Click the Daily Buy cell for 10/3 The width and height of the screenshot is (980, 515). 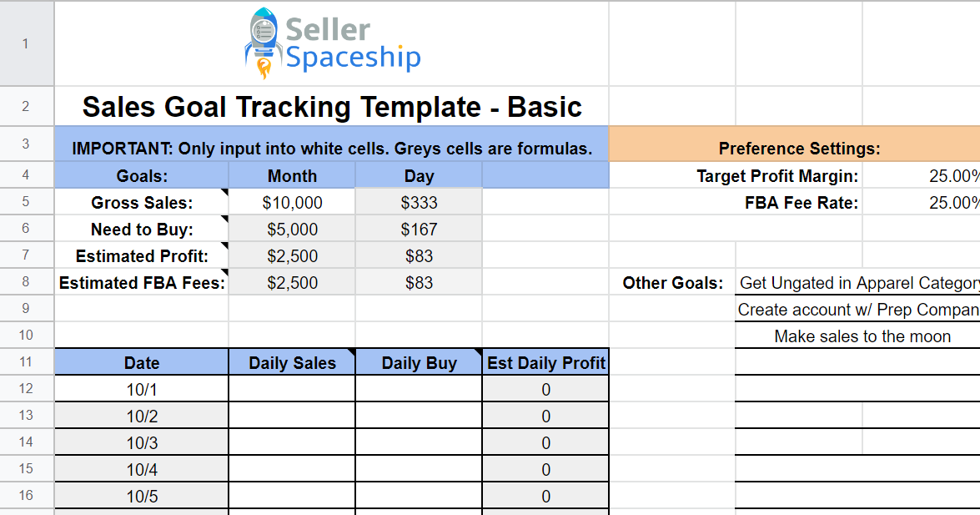pyautogui.click(x=419, y=442)
